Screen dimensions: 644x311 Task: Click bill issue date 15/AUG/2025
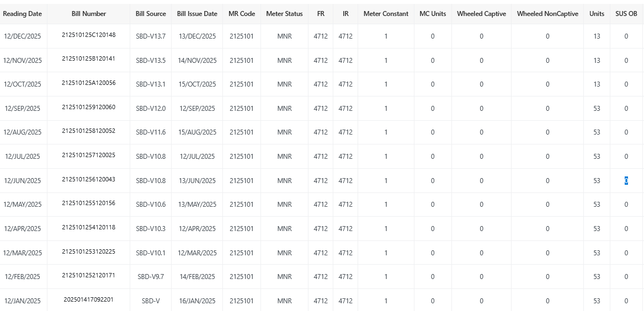[x=197, y=132]
